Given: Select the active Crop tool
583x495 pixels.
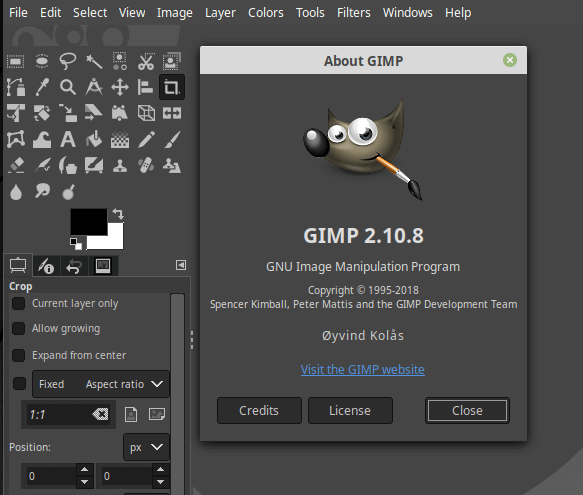Looking at the screenshot, I should click(172, 87).
